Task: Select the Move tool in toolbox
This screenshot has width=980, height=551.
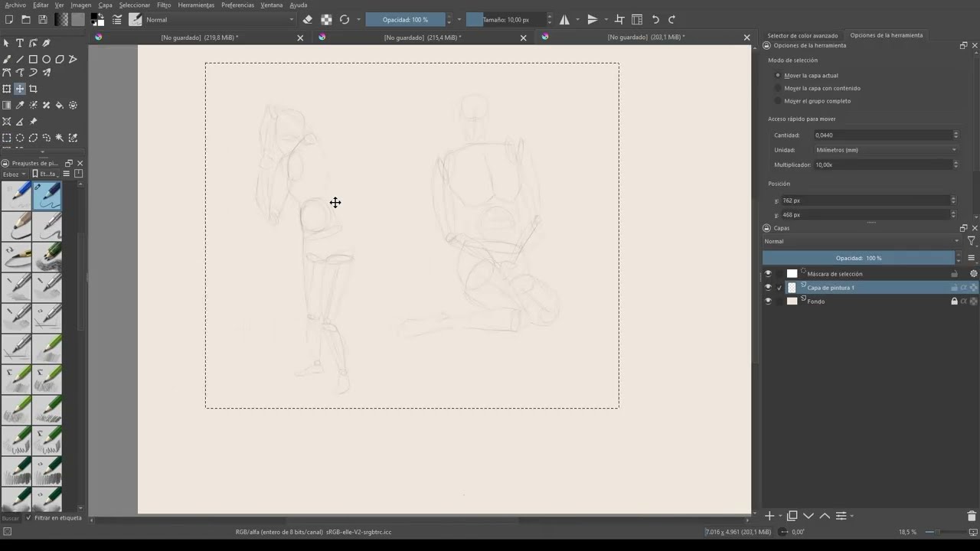Action: click(x=20, y=89)
